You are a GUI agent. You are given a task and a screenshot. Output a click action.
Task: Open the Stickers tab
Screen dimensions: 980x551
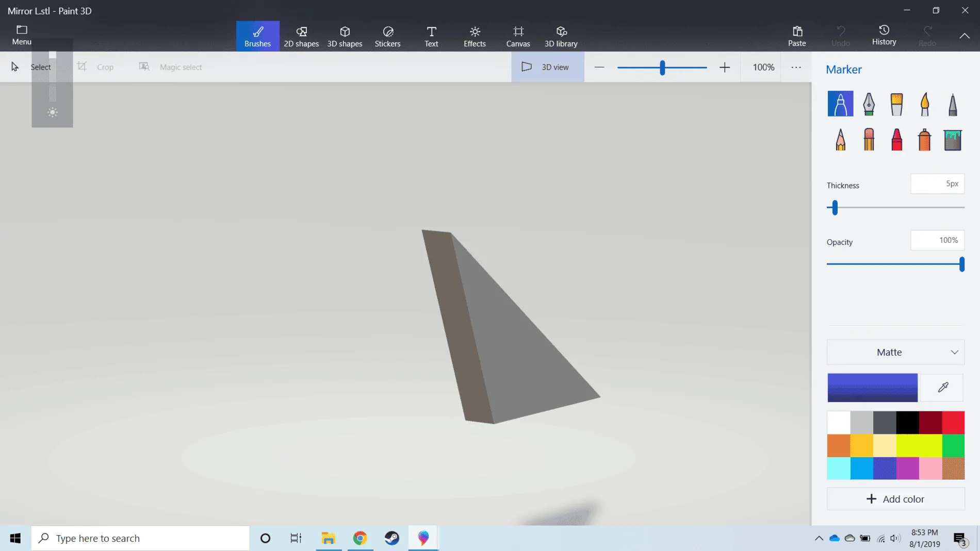388,36
